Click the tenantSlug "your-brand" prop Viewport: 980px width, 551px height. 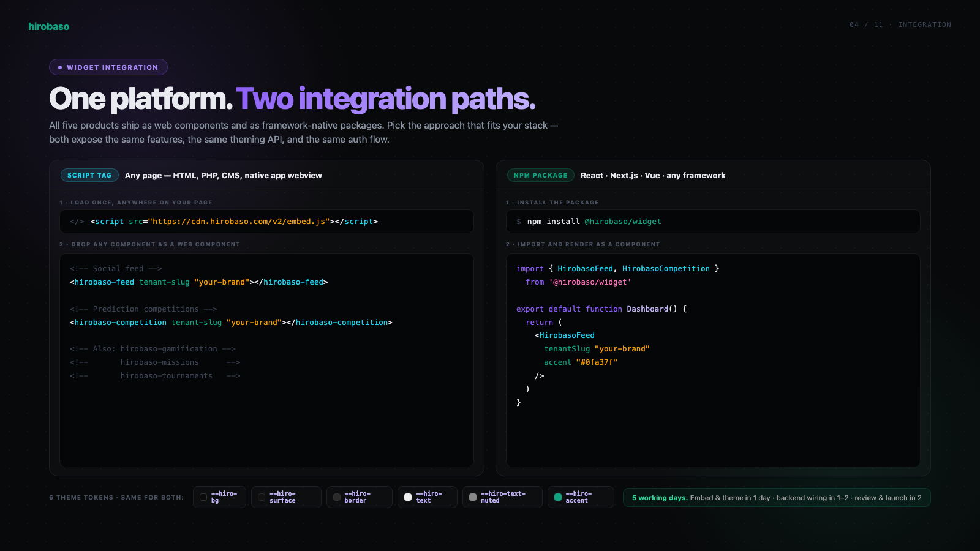click(597, 349)
